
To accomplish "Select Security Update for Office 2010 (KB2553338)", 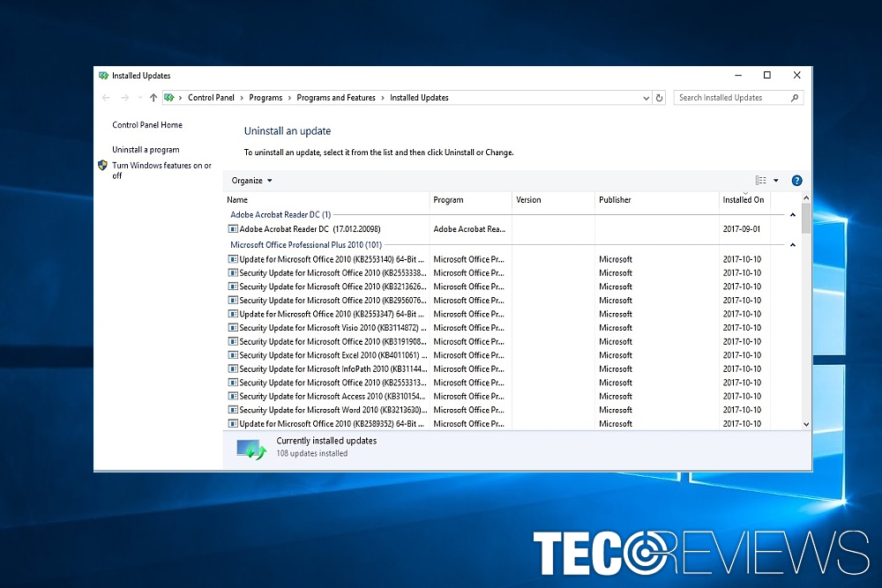I will pyautogui.click(x=333, y=272).
